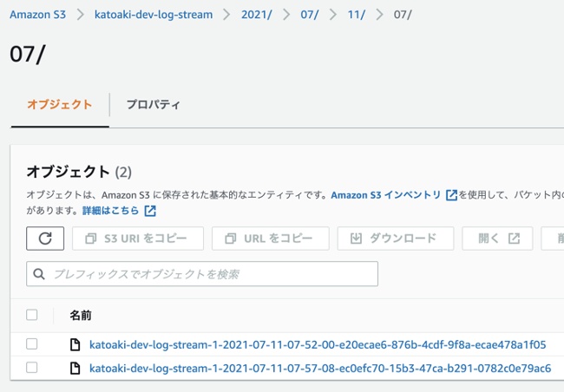Click the current 07/ breadcrumb text
Screen dimensions: 564x392
(x=403, y=15)
